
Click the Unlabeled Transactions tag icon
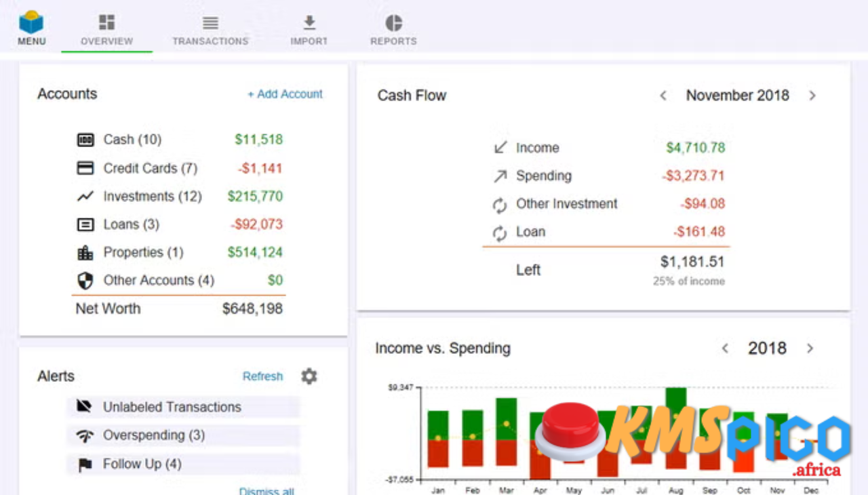pos(84,407)
